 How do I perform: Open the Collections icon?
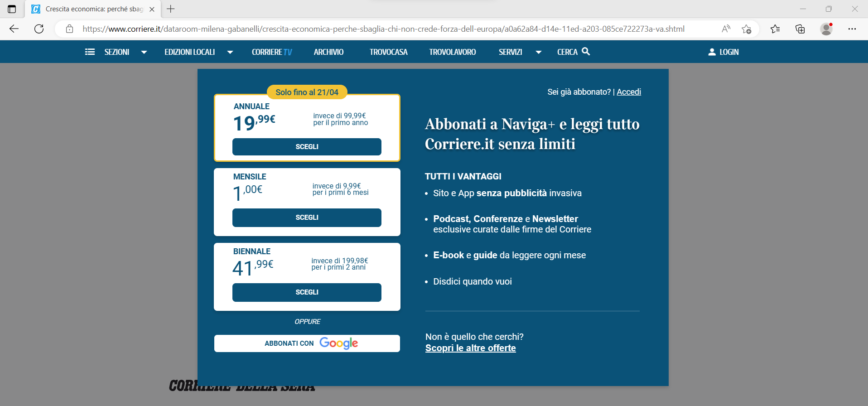tap(800, 29)
